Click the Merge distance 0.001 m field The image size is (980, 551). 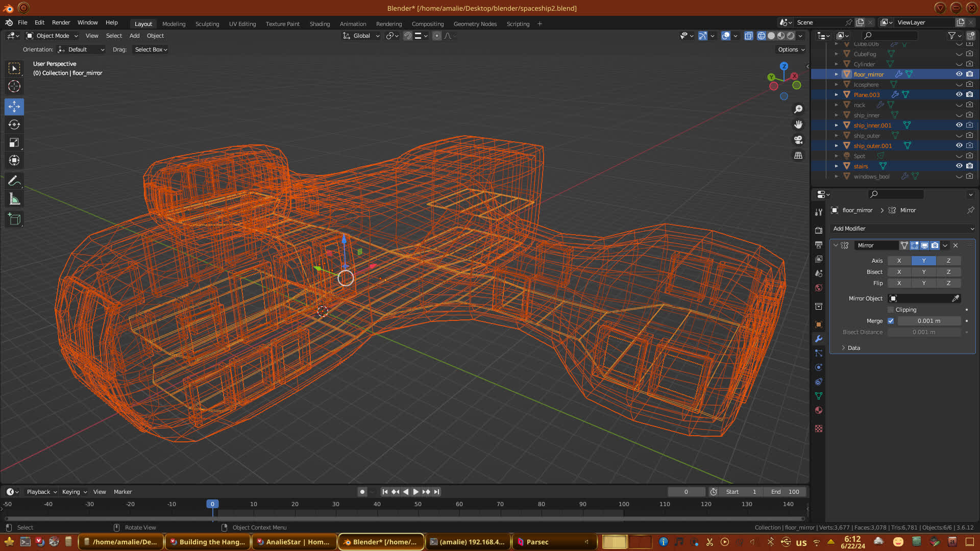coord(928,321)
